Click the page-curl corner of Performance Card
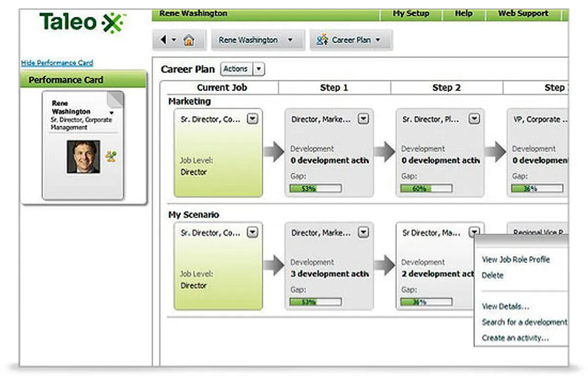 [116, 99]
